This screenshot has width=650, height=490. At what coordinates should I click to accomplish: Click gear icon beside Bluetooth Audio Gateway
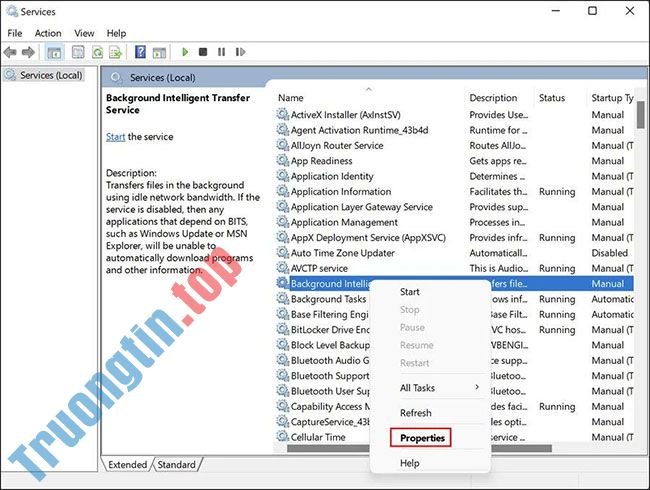283,360
